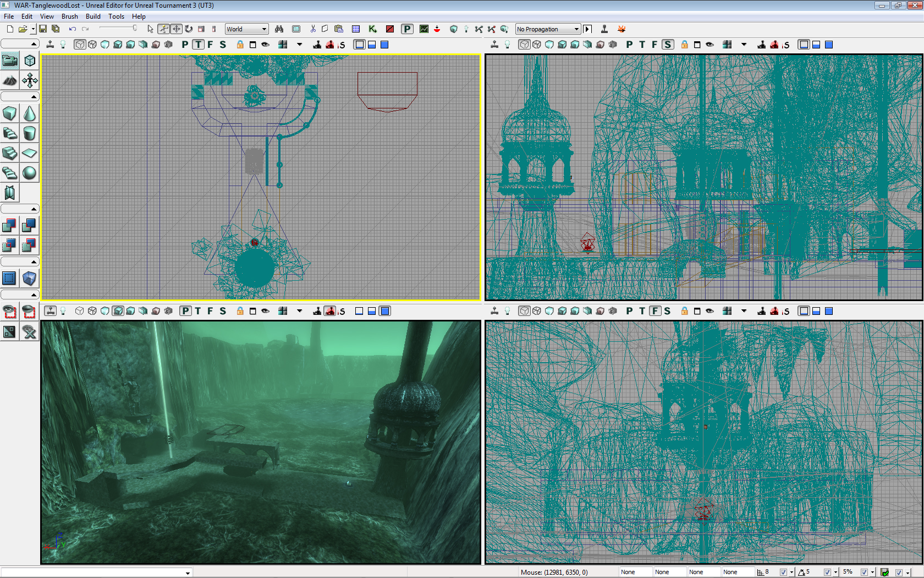Image resolution: width=924 pixels, height=578 pixels.
Task: Choose the Cone brush builder
Action: pyautogui.click(x=30, y=113)
